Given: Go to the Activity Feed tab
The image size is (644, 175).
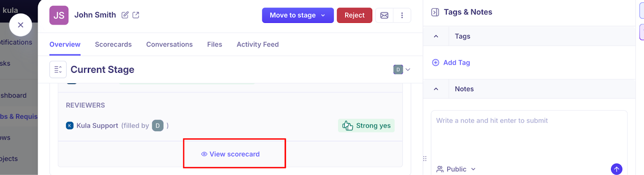Looking at the screenshot, I should [258, 44].
